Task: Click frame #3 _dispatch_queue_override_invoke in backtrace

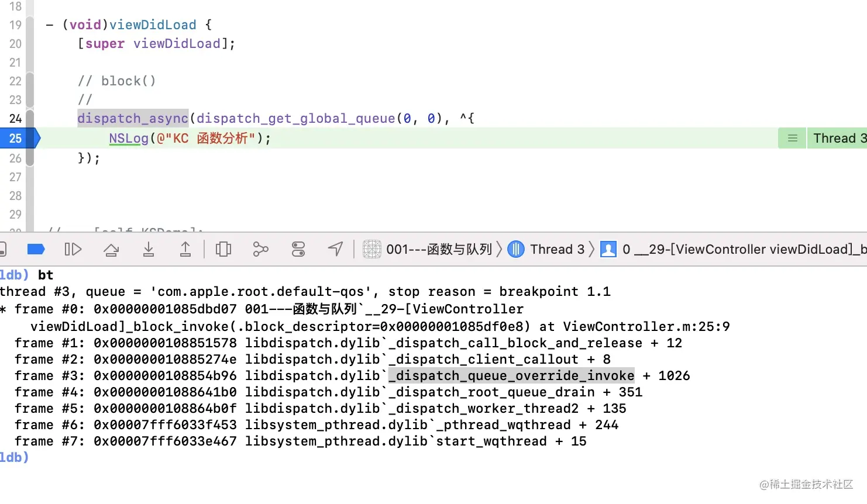Action: pyautogui.click(x=511, y=375)
